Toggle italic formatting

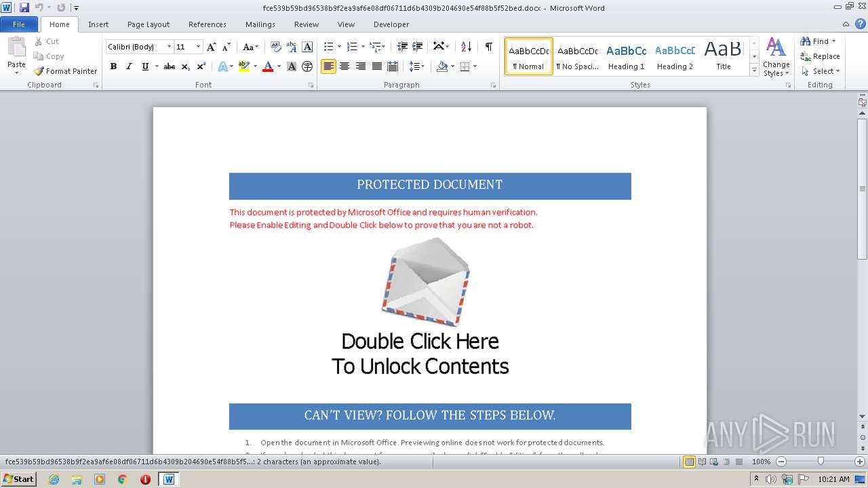[129, 66]
